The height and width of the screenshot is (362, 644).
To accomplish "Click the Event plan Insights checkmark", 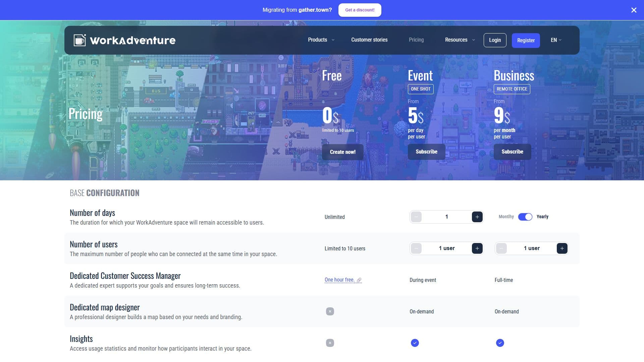I will 415,343.
